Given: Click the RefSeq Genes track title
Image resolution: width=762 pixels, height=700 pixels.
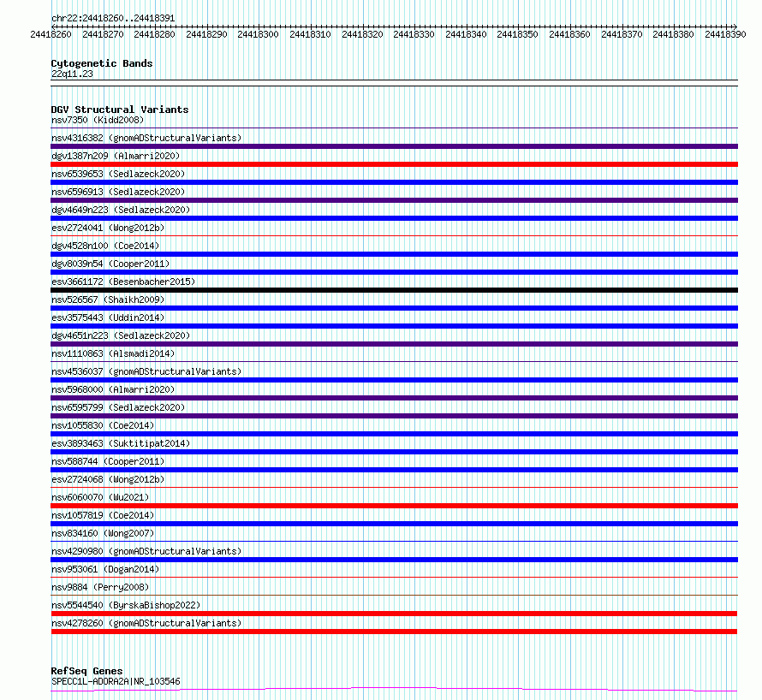Looking at the screenshot, I should [87, 671].
